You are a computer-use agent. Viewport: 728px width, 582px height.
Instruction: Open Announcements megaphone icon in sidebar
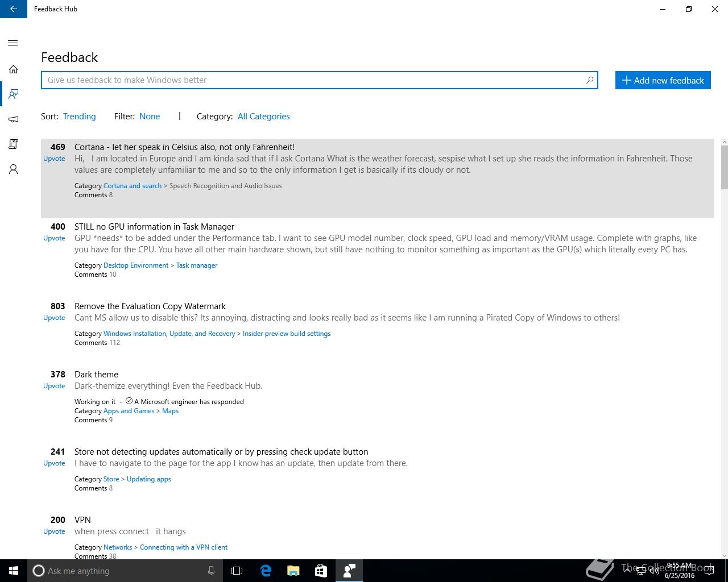pos(13,119)
